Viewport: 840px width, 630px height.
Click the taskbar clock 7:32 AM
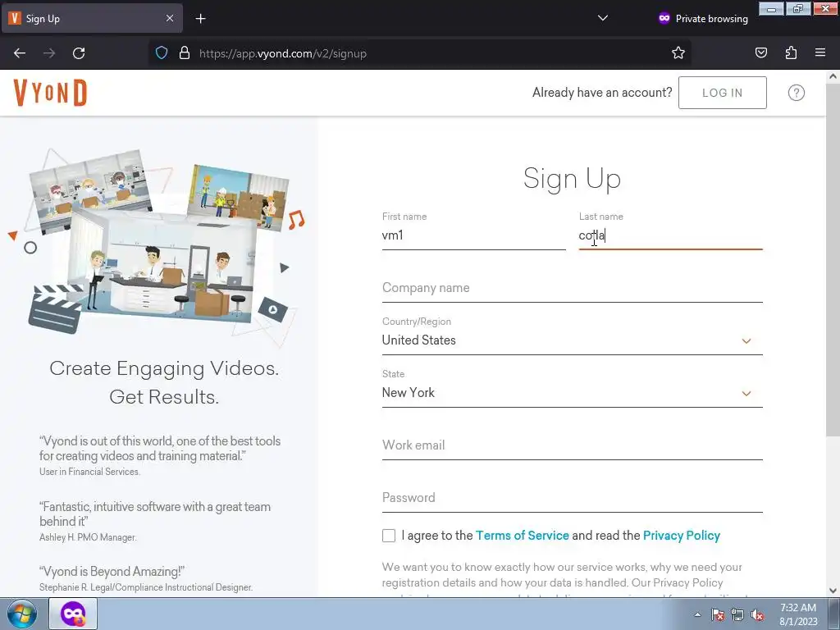coord(798,608)
